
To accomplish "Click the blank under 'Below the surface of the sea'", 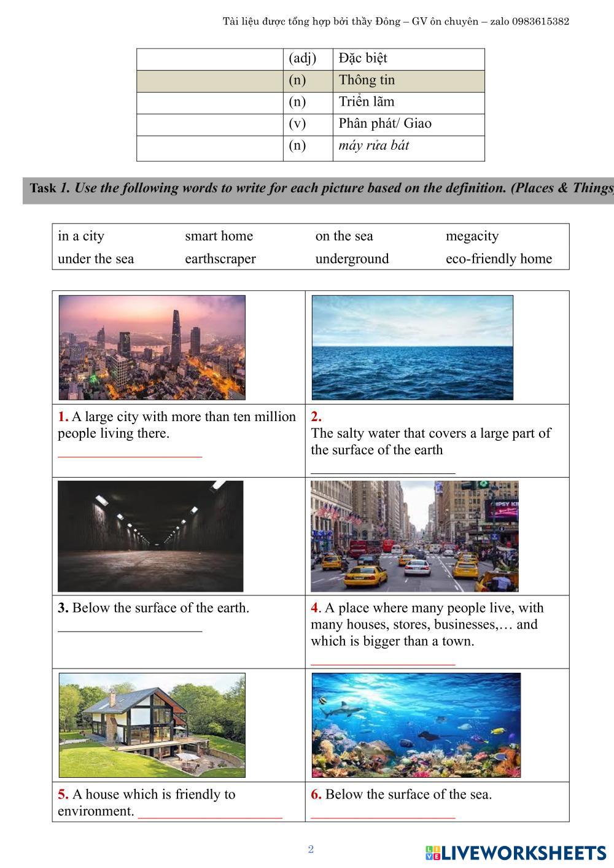I will point(383,812).
